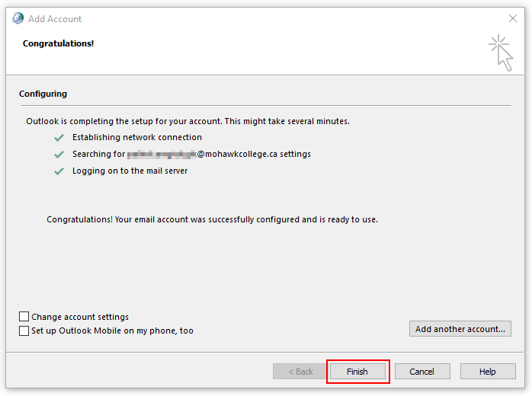Click the Add Account window icon in title bar
Screen dimensions: 532x396
pos(17,18)
